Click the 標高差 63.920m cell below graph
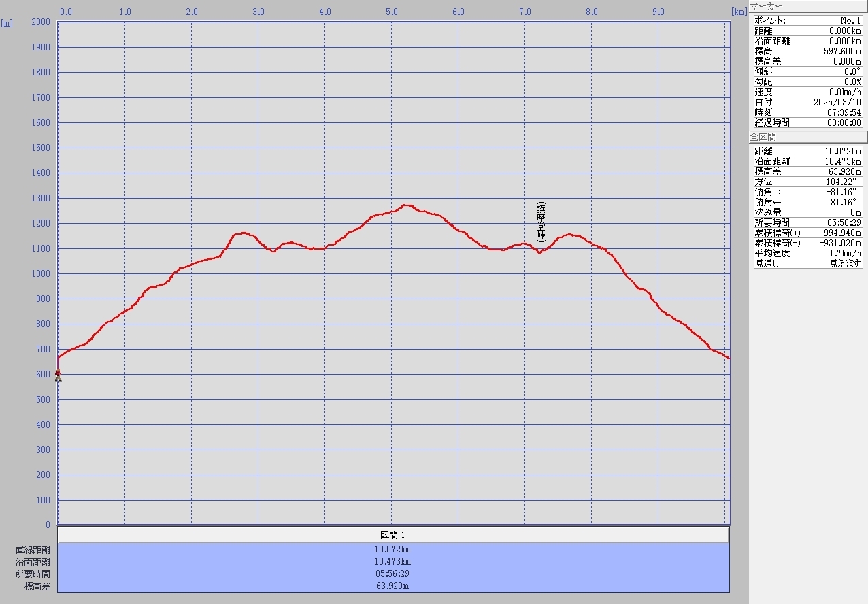This screenshot has height=604, width=868. [x=393, y=586]
